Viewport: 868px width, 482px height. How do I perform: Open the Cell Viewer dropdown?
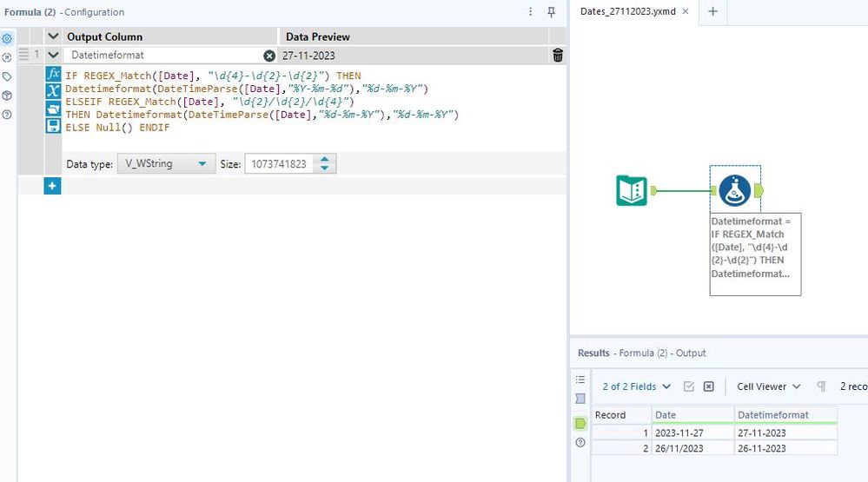coord(768,386)
